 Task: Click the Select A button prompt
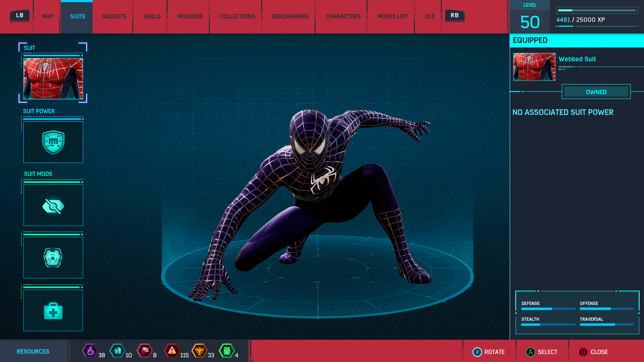coord(542,352)
